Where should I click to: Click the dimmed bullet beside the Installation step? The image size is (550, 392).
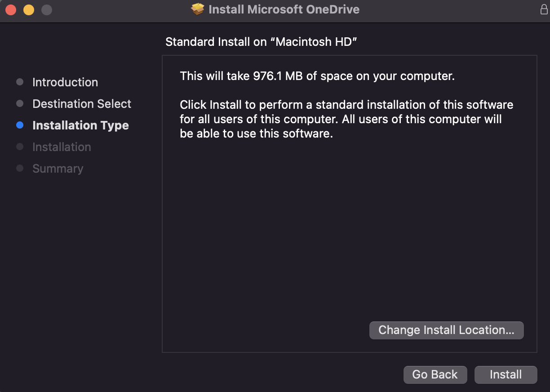(20, 147)
